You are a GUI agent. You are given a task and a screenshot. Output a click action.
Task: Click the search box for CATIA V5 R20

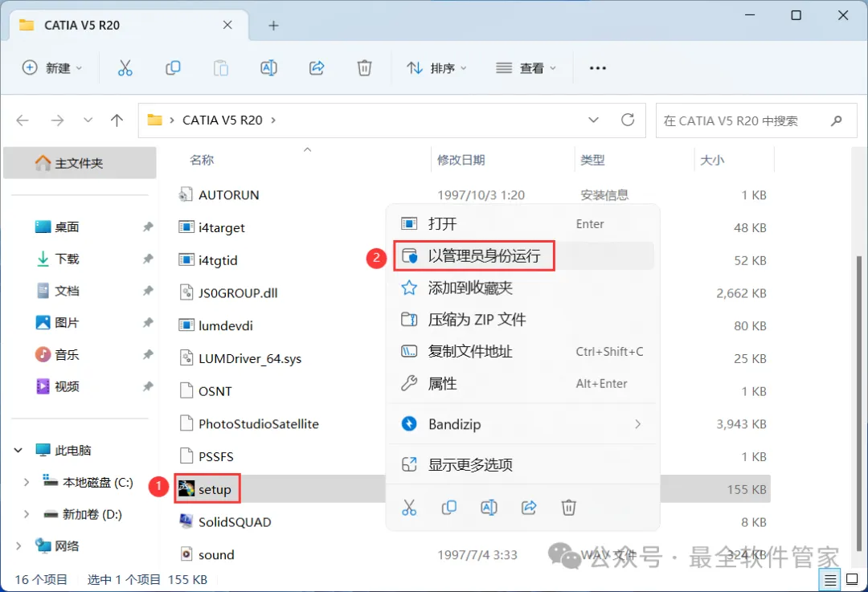[x=756, y=120]
